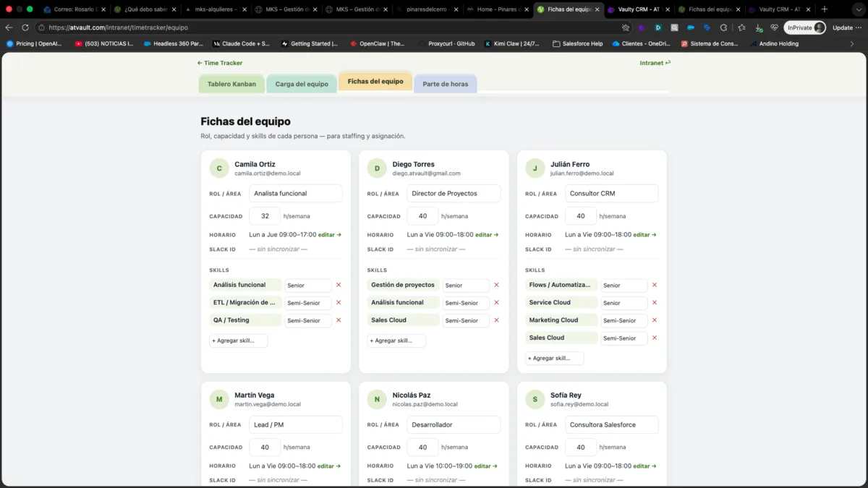This screenshot has width=868, height=488.
Task: Change Diego's Gestión de proyectos seniority level
Action: tap(466, 286)
